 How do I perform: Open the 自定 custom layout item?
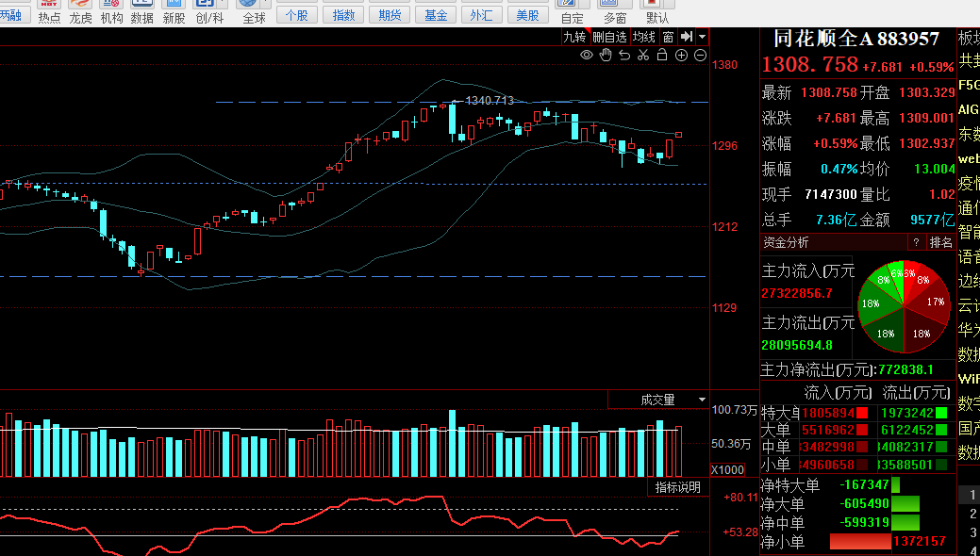click(572, 12)
